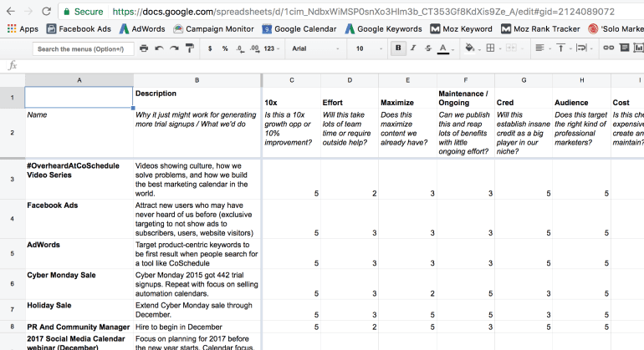Format as currency with dollar icon
This screenshot has height=350, width=644.
point(211,48)
